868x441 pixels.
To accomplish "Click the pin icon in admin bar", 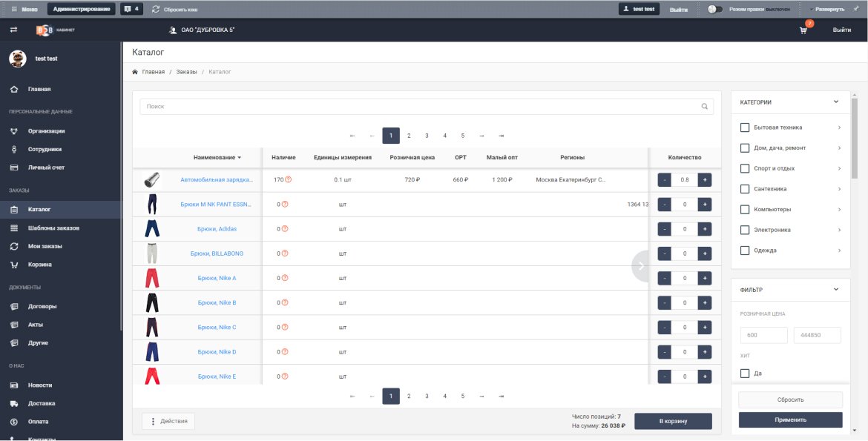I will tap(856, 9).
